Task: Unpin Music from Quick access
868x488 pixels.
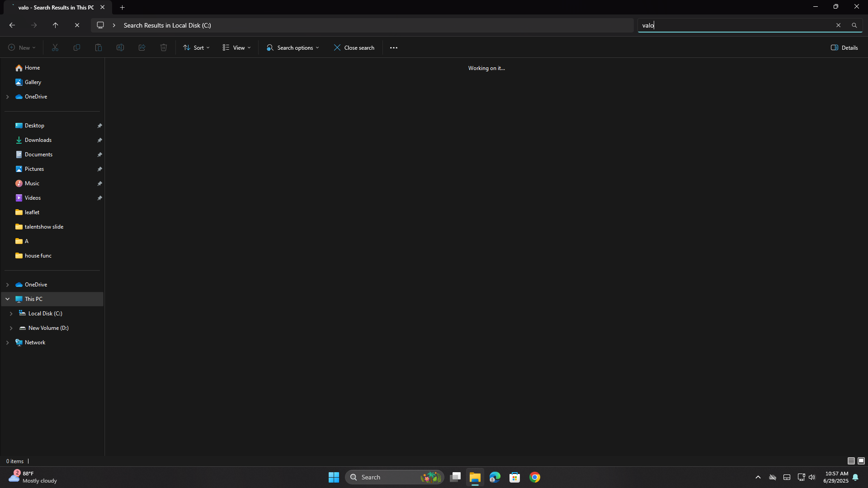Action: tap(99, 183)
